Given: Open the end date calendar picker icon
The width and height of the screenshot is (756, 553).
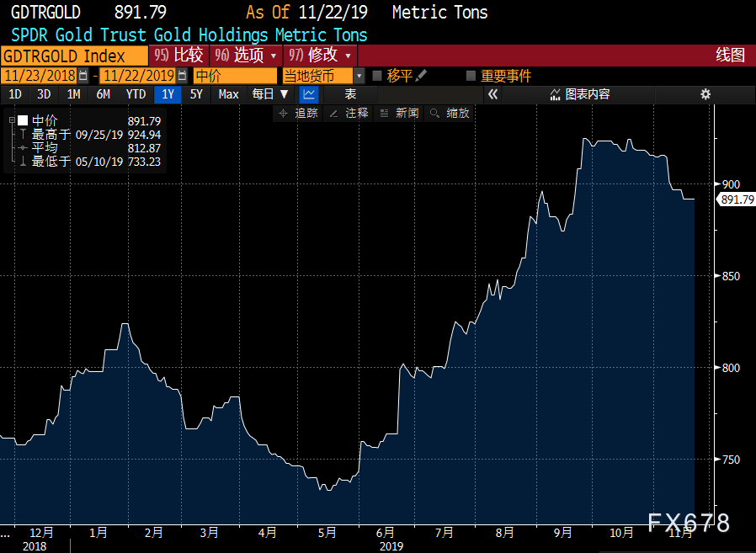Looking at the screenshot, I should [182, 76].
